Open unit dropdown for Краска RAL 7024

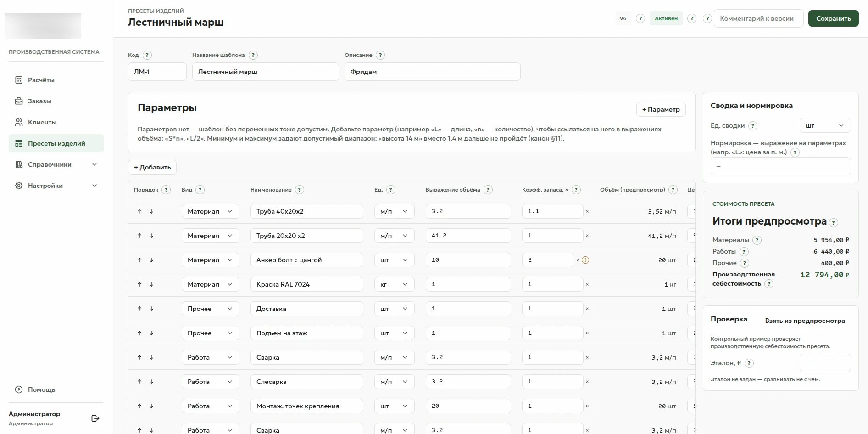point(394,284)
